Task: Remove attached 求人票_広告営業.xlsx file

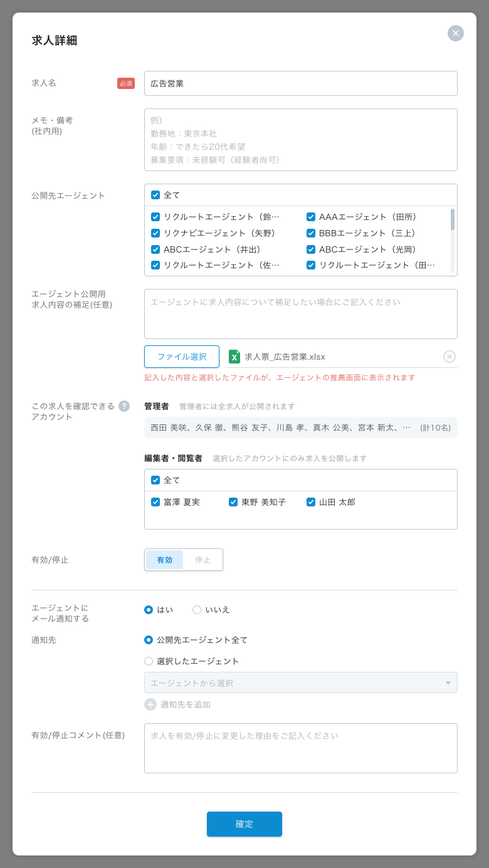Action: 450,357
